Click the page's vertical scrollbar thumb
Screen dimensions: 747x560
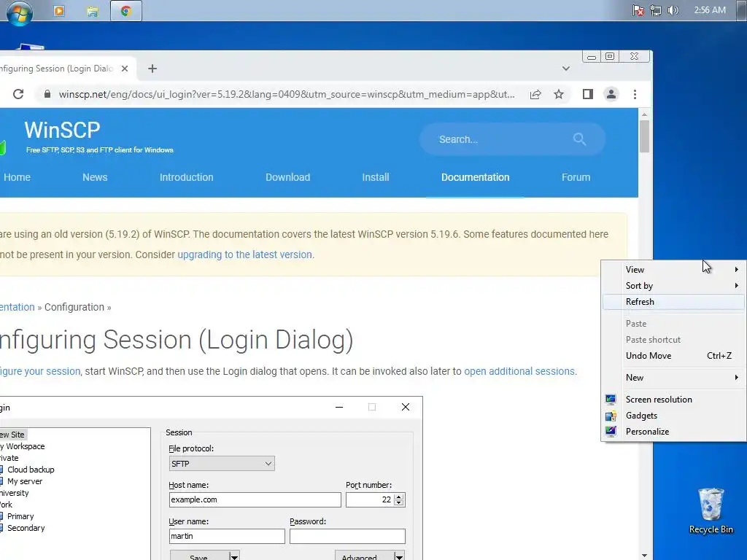644,136
